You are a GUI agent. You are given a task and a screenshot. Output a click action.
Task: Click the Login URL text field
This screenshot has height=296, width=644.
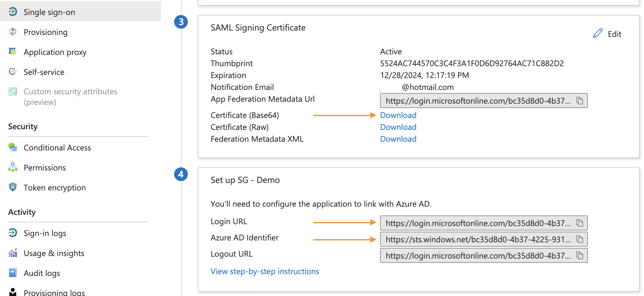pos(484,223)
